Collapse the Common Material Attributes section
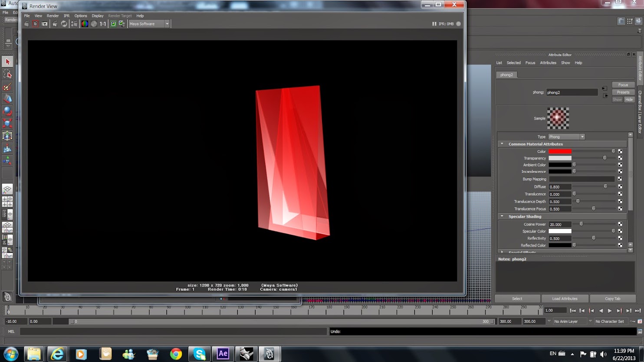 pos(502,144)
